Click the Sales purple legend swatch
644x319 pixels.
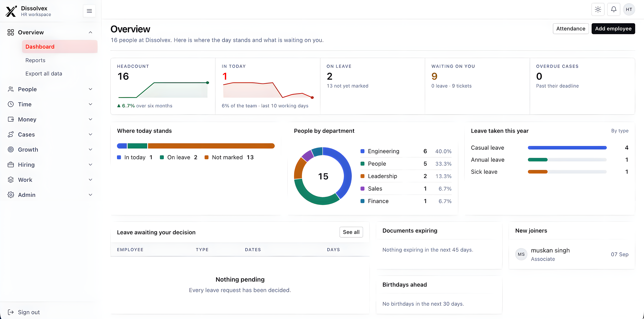[x=363, y=189]
